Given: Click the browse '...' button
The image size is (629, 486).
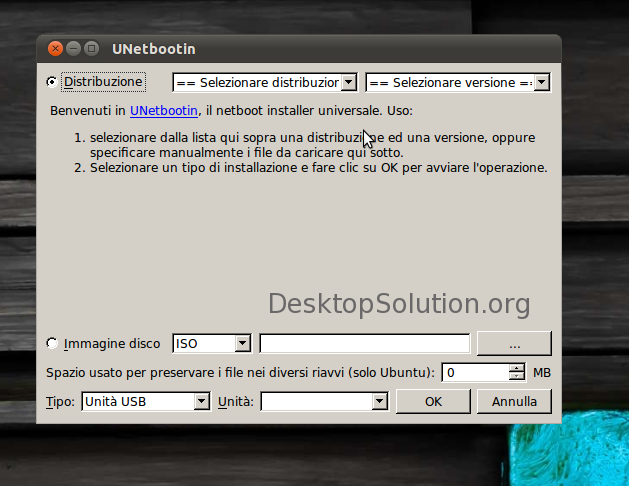Looking at the screenshot, I should coord(514,344).
